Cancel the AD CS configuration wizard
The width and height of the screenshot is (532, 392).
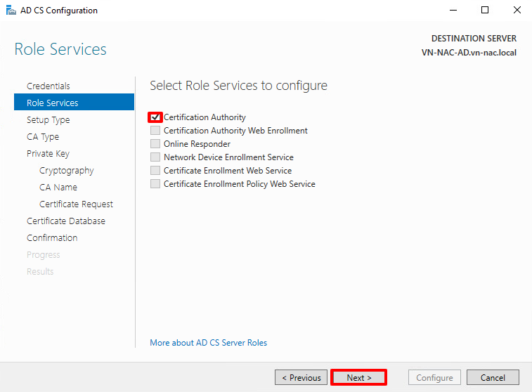point(493,377)
